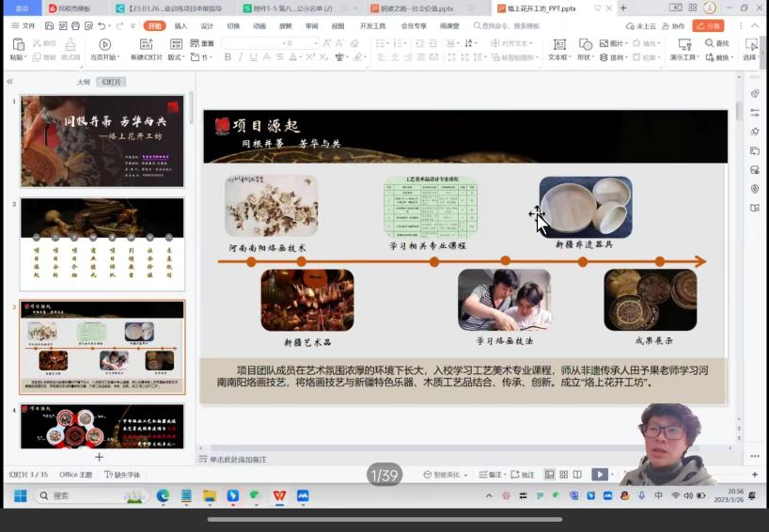Click the Smart Beautify button in status bar
The height and width of the screenshot is (532, 769).
pyautogui.click(x=445, y=474)
